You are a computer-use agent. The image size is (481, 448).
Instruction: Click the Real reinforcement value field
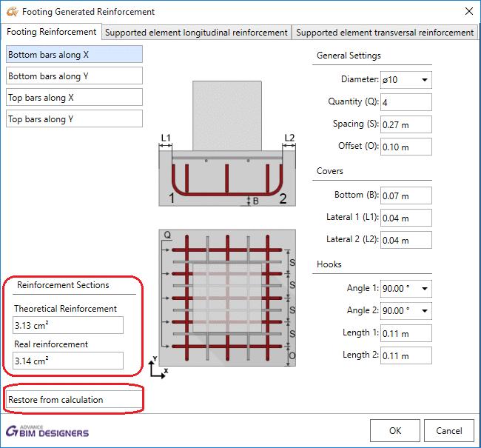(x=68, y=361)
